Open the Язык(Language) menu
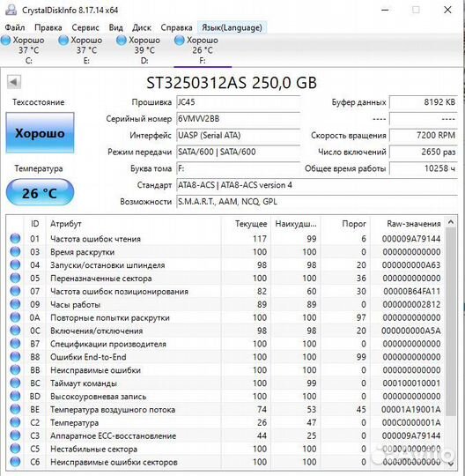This screenshot has width=465, height=476. click(x=232, y=27)
